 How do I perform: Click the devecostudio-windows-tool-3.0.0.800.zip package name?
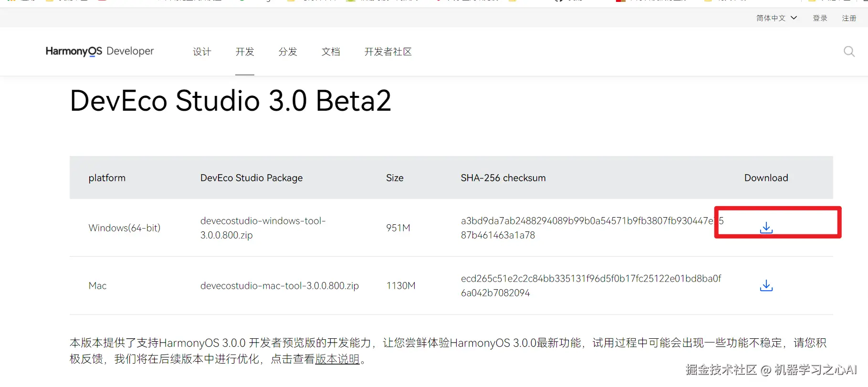[262, 228]
